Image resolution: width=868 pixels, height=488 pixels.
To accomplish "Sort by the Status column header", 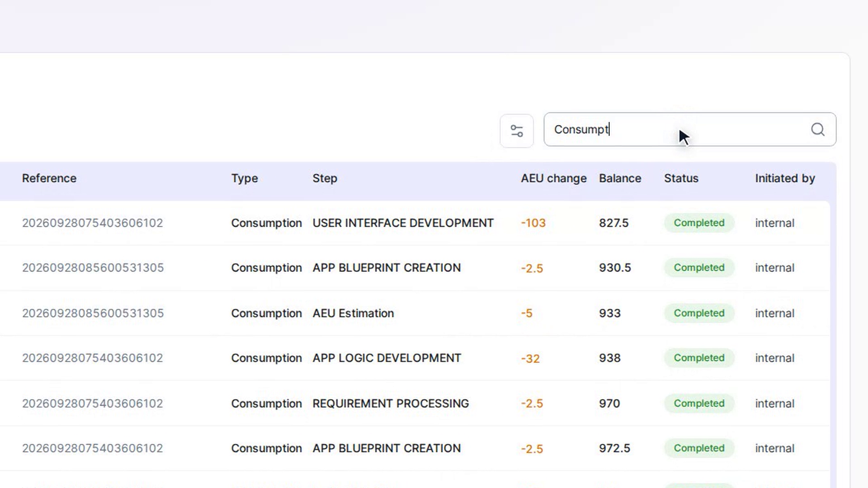I will tap(681, 178).
